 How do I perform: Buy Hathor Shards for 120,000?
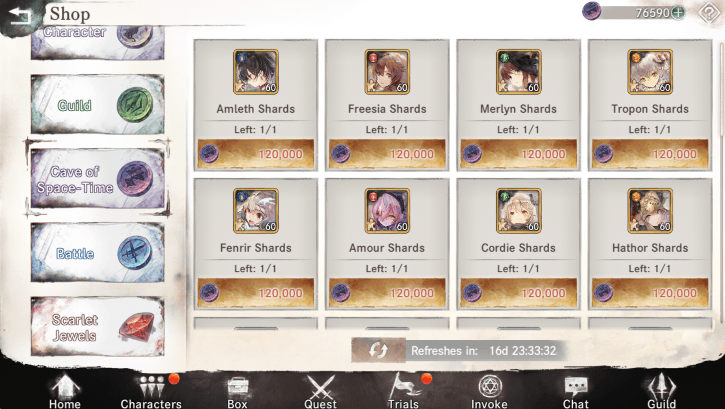(650, 293)
